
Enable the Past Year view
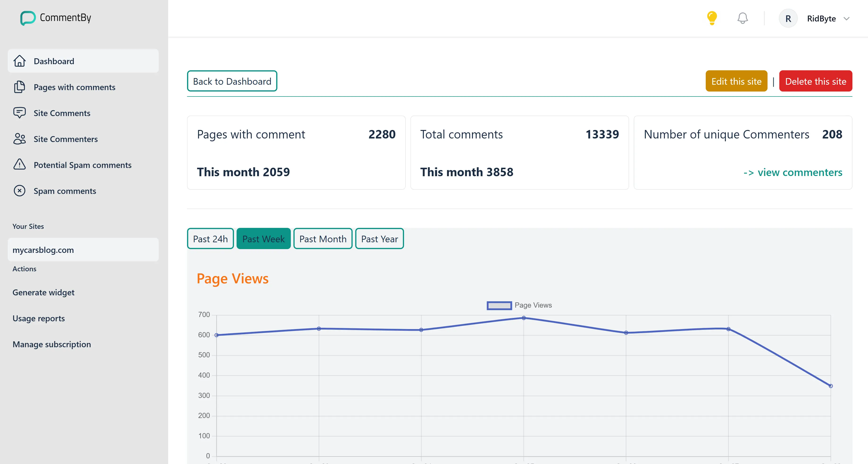click(380, 238)
